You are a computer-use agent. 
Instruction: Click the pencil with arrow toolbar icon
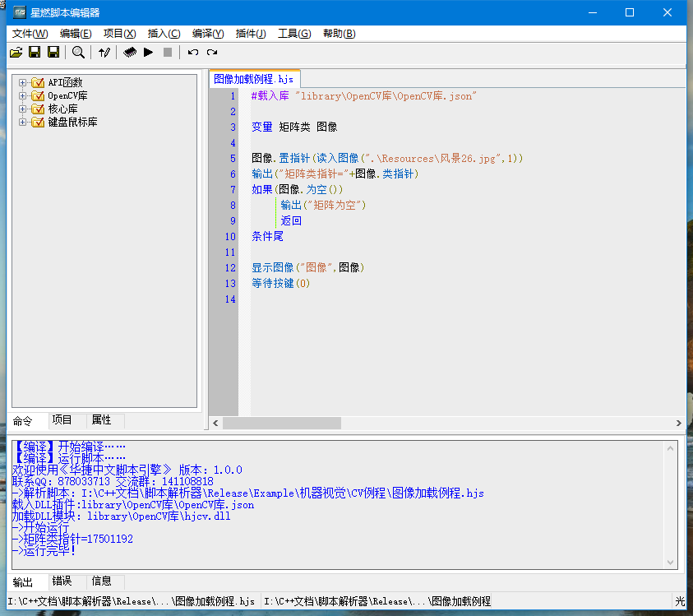[104, 53]
